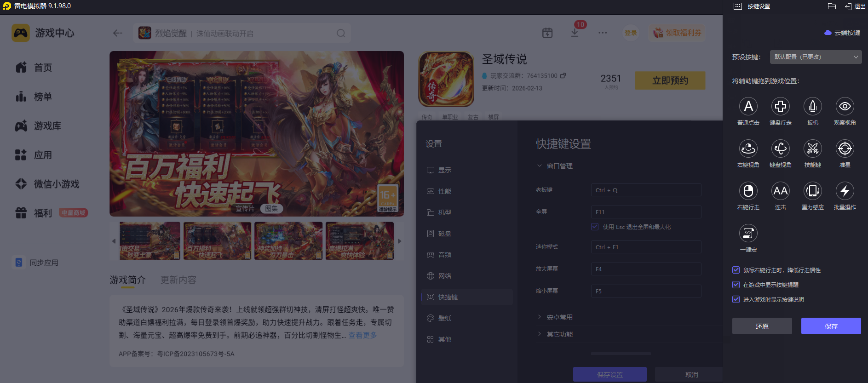Open the key config folder icon
Image resolution: width=868 pixels, height=383 pixels.
pyautogui.click(x=832, y=6)
